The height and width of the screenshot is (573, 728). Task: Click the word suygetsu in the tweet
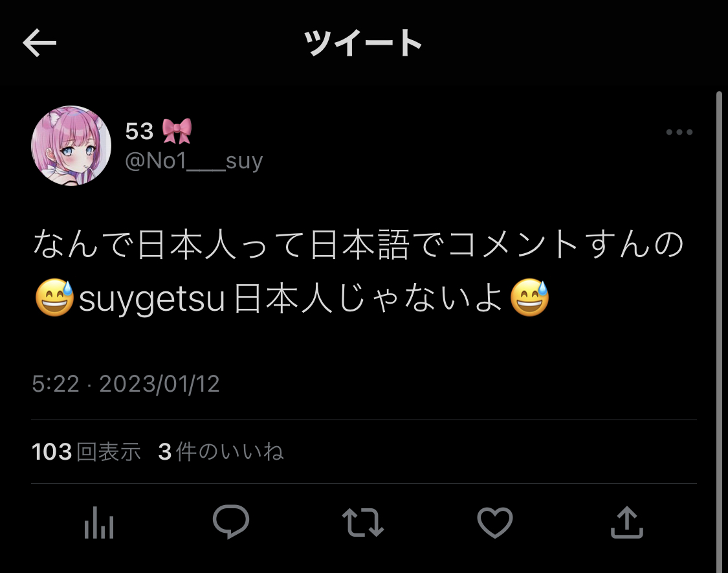pos(152,299)
